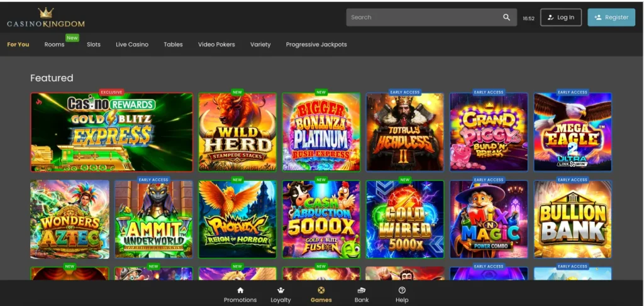The width and height of the screenshot is (644, 306).
Task: Open the Live Casino tab
Action: [x=132, y=45]
